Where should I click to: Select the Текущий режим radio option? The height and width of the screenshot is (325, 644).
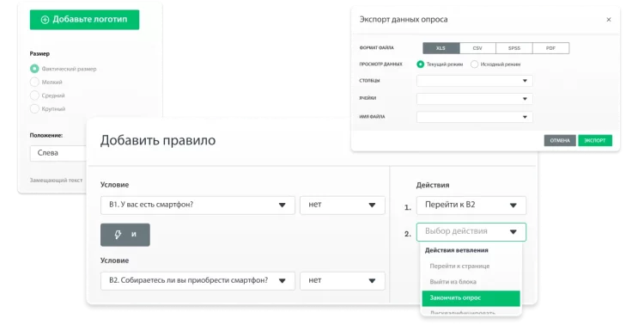click(420, 64)
